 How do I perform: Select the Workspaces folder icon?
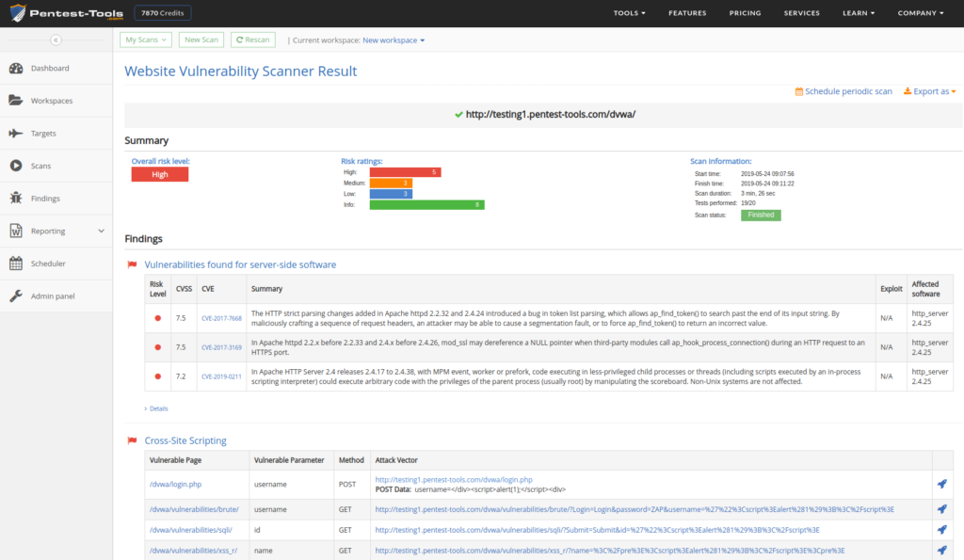17,100
